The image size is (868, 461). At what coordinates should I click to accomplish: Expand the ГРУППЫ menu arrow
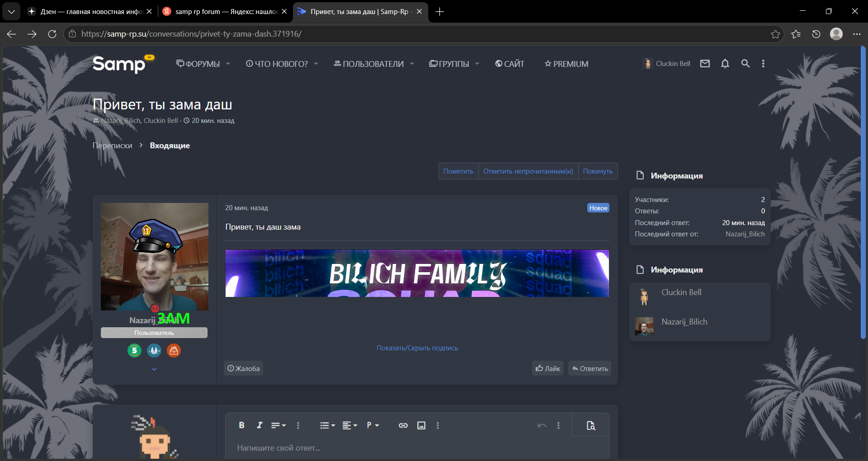[x=477, y=64]
